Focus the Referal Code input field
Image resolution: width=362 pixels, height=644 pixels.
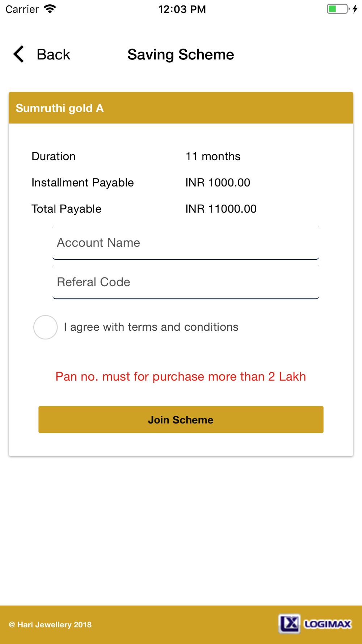pos(186,282)
